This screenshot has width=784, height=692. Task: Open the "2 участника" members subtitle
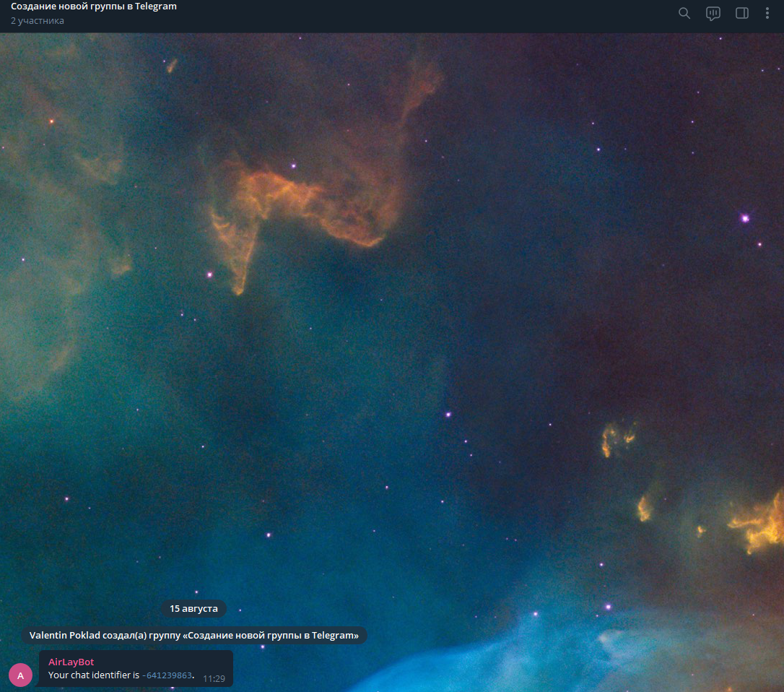point(38,21)
